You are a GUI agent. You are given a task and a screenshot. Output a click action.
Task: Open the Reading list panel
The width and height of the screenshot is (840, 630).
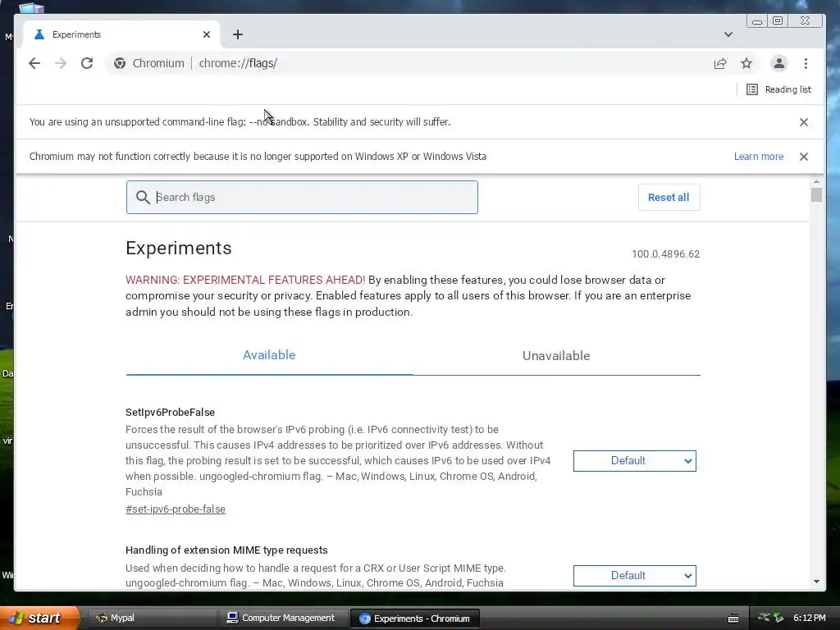pos(778,89)
